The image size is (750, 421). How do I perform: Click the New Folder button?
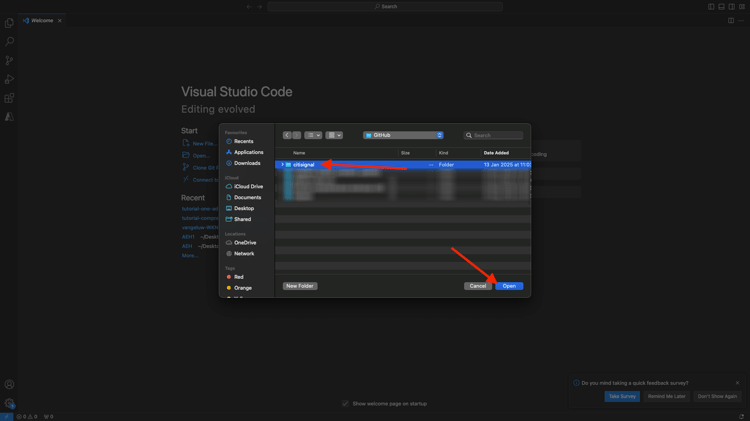300,286
